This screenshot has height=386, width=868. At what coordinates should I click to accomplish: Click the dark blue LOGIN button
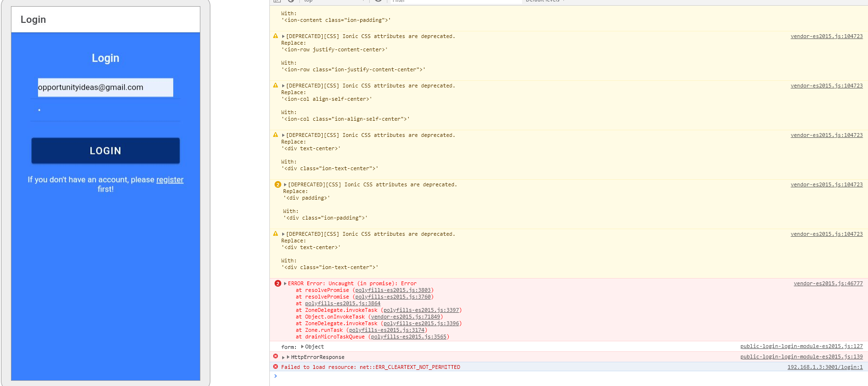click(x=106, y=151)
